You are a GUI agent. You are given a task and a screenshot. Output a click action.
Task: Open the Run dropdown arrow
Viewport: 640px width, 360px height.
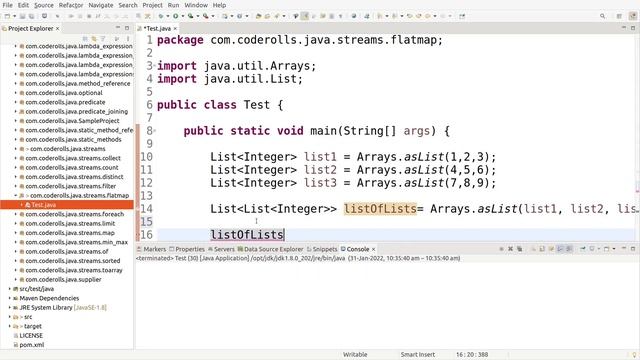[182, 16]
